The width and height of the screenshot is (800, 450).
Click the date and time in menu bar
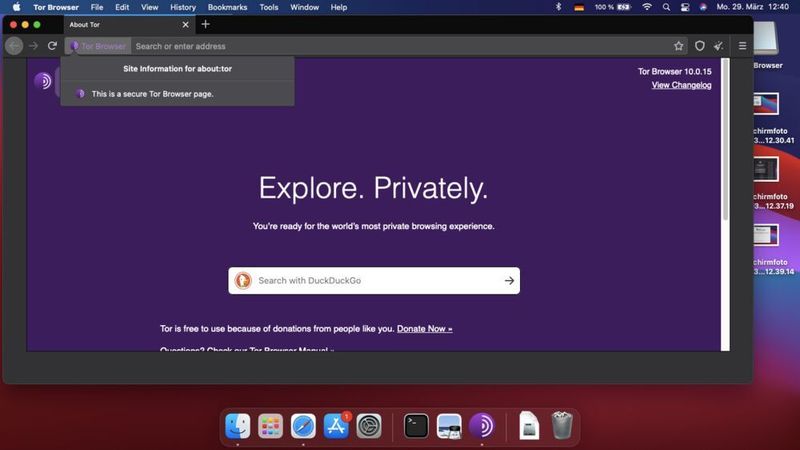point(753,7)
